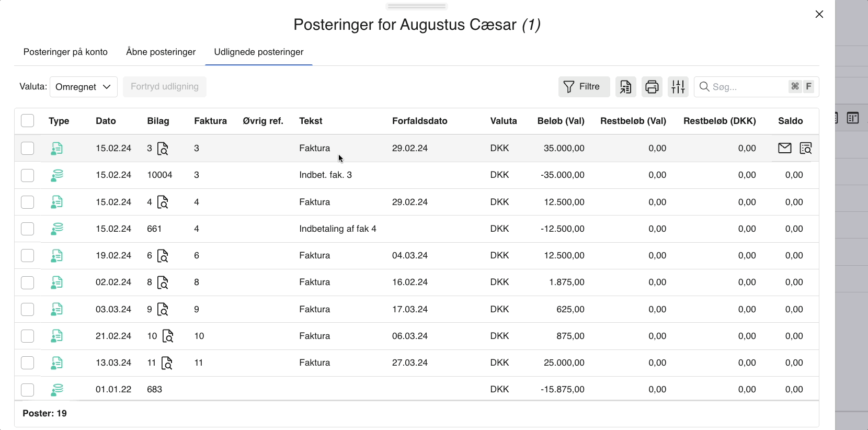
Task: Tick the checkbox on the Indbetaling af fak 4 row
Action: pos(27,229)
